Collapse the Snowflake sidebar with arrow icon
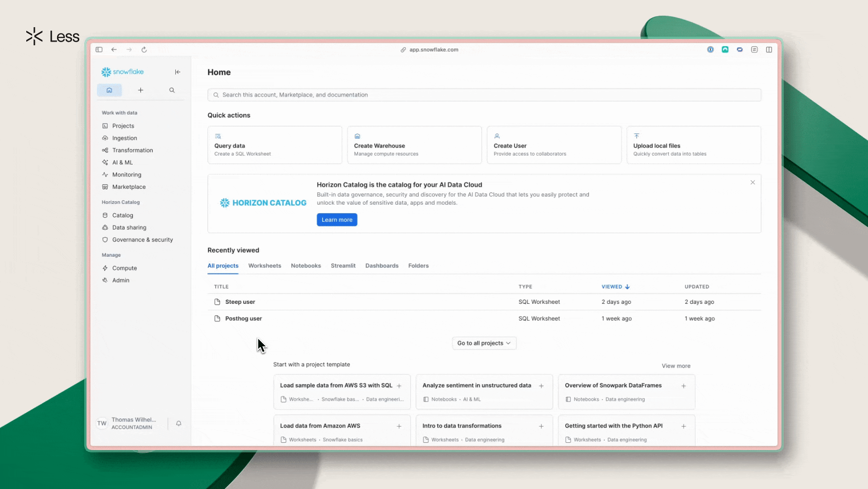 [178, 72]
